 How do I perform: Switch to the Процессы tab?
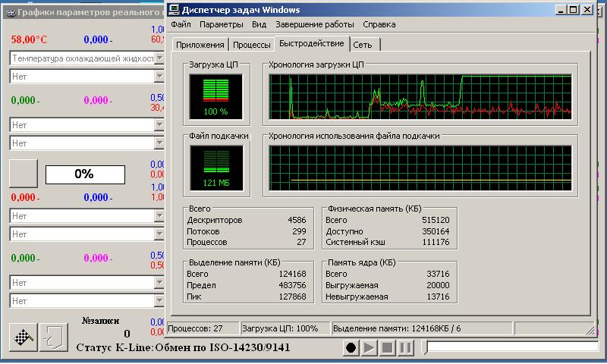click(x=252, y=45)
